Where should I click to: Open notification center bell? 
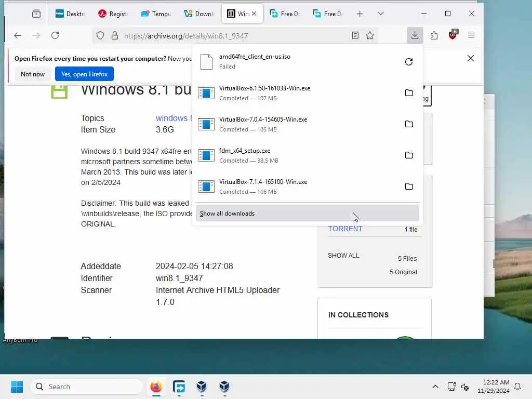click(517, 387)
